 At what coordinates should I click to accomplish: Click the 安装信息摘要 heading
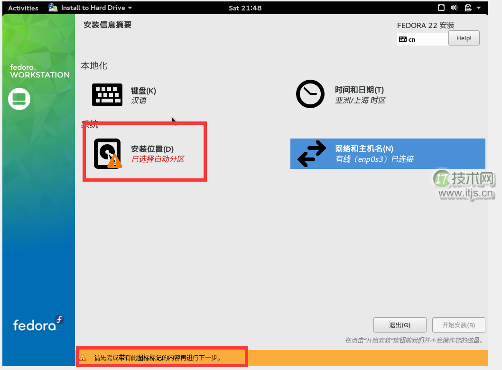click(x=107, y=25)
